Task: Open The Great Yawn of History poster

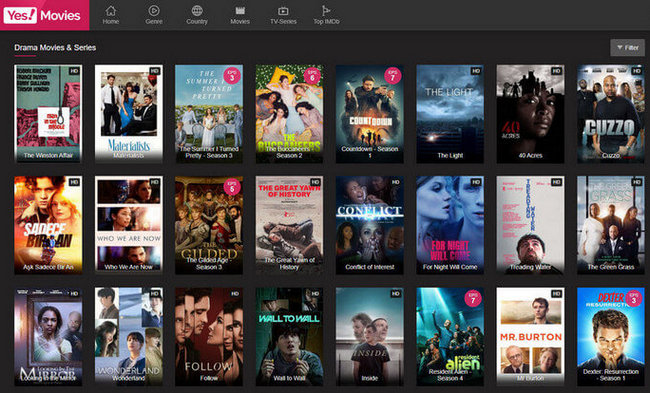Action: point(289,225)
